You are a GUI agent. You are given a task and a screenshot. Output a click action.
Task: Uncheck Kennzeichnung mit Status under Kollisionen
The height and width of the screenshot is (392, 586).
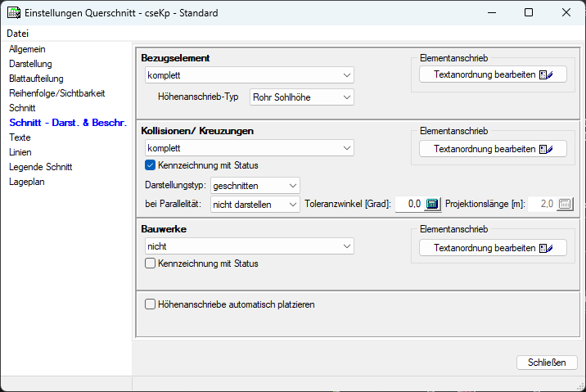pos(150,165)
